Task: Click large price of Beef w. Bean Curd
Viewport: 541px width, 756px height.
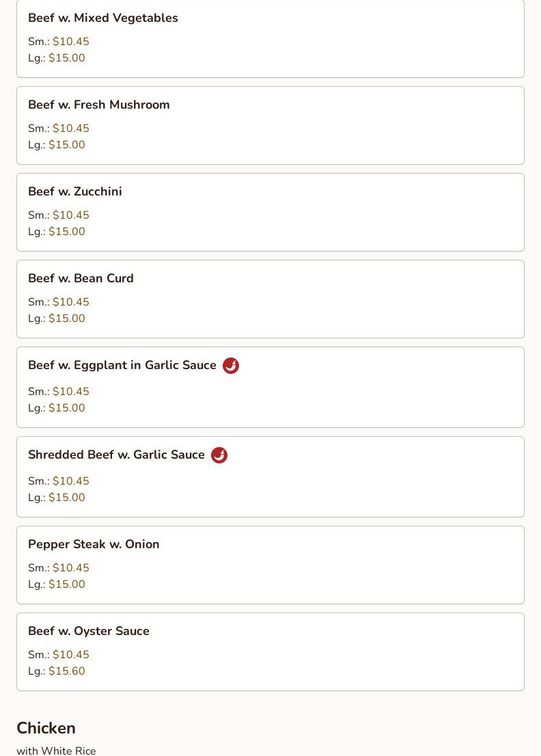Action: 66,319
